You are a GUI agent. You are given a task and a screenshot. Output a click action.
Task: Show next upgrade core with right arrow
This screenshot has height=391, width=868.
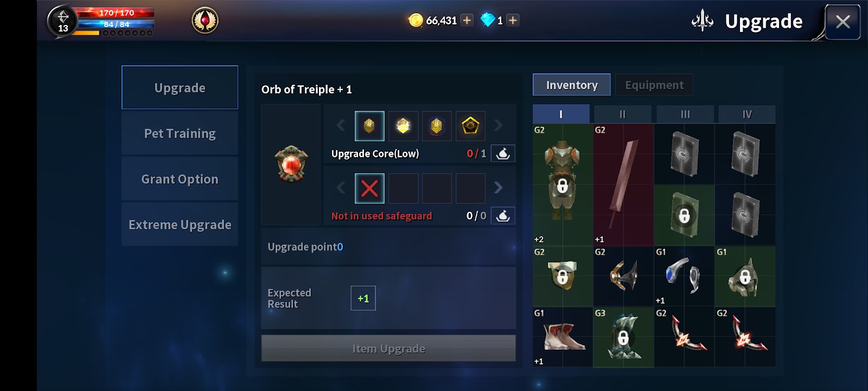499,125
